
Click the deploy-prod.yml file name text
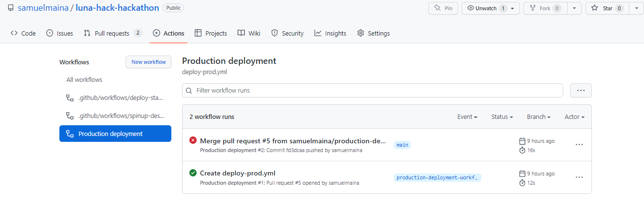(204, 72)
